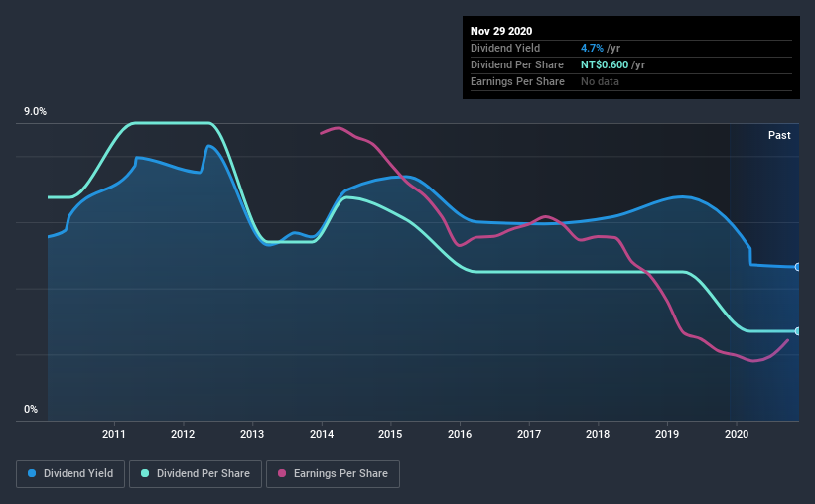Click the 2016 x-axis label

(x=460, y=434)
